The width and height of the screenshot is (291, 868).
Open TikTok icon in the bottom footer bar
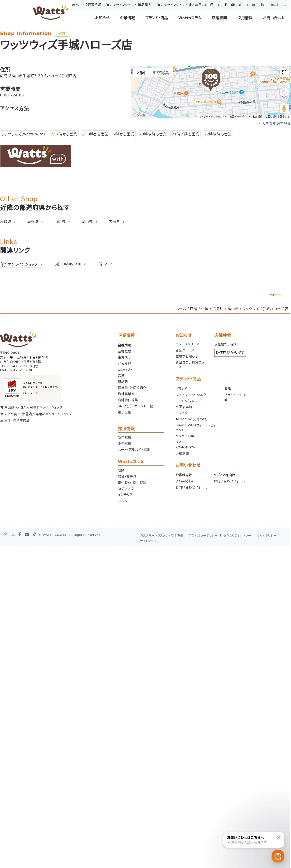(34, 534)
